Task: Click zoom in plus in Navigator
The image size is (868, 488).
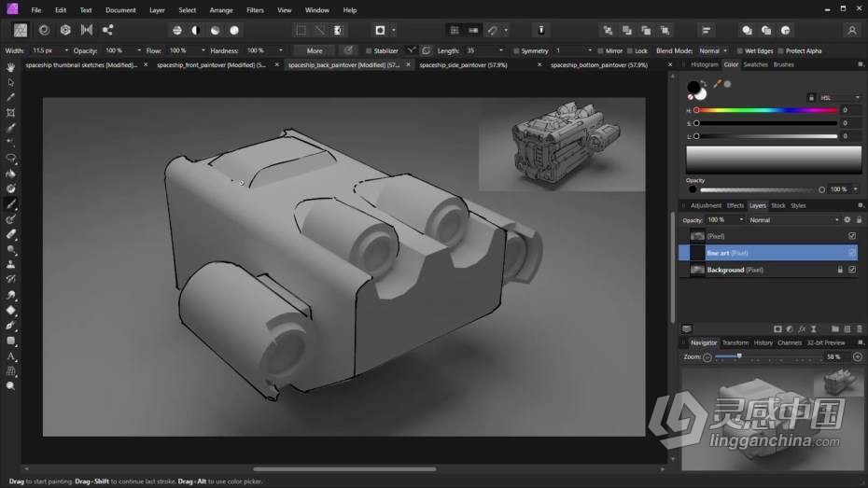Action: pos(858,356)
